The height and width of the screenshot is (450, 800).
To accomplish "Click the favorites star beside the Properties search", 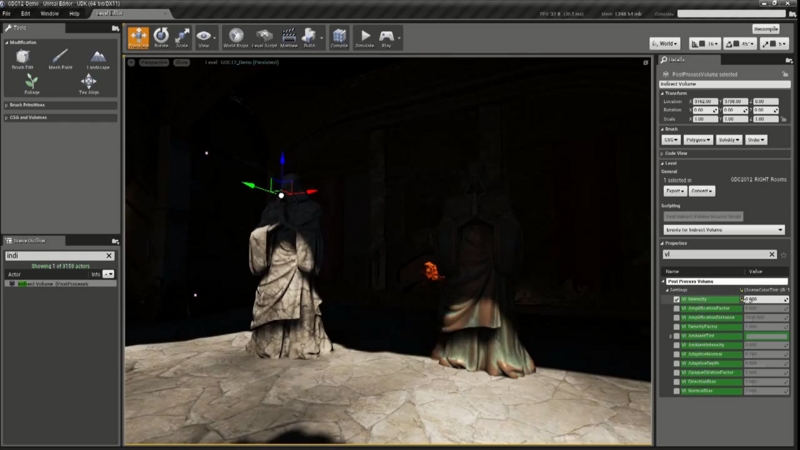I will [784, 254].
